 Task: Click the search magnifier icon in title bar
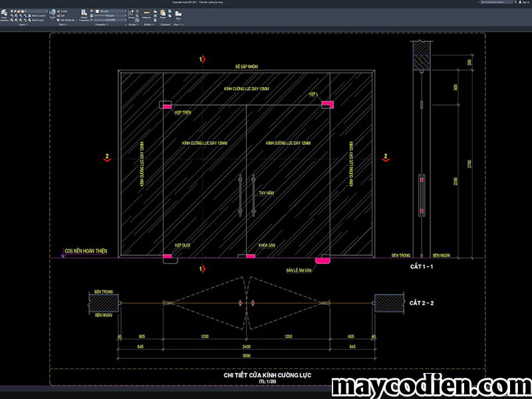coord(516,2)
